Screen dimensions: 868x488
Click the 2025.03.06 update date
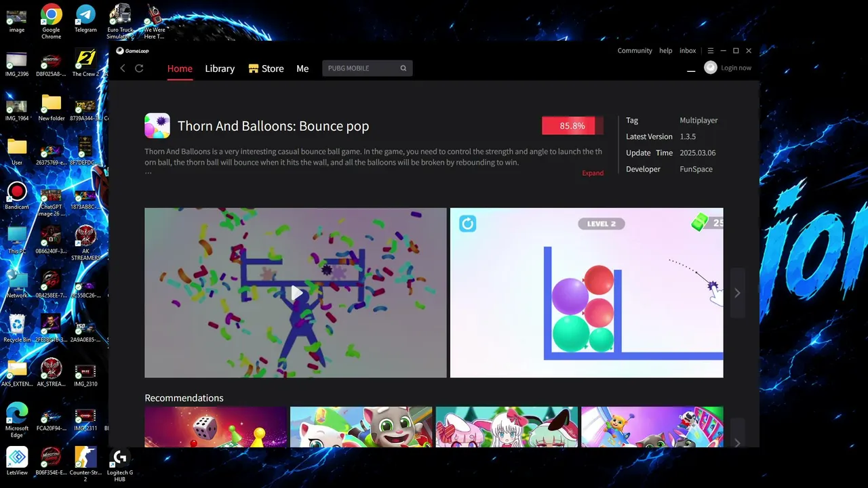click(x=697, y=152)
